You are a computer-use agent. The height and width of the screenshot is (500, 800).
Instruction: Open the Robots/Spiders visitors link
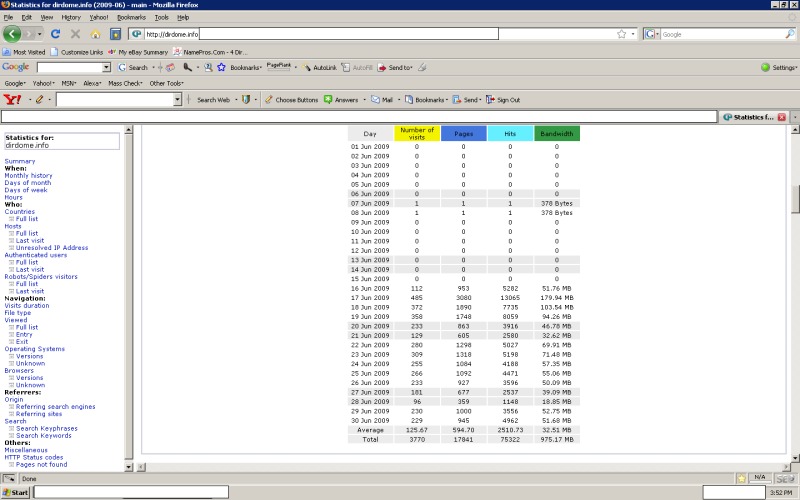coord(41,277)
